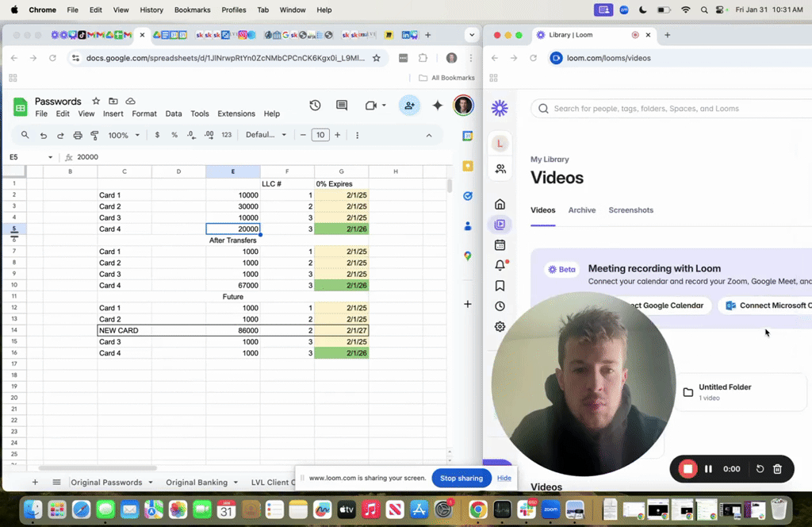This screenshot has height=527, width=812.
Task: Open Loom settings gear in sidebar
Action: (500, 326)
